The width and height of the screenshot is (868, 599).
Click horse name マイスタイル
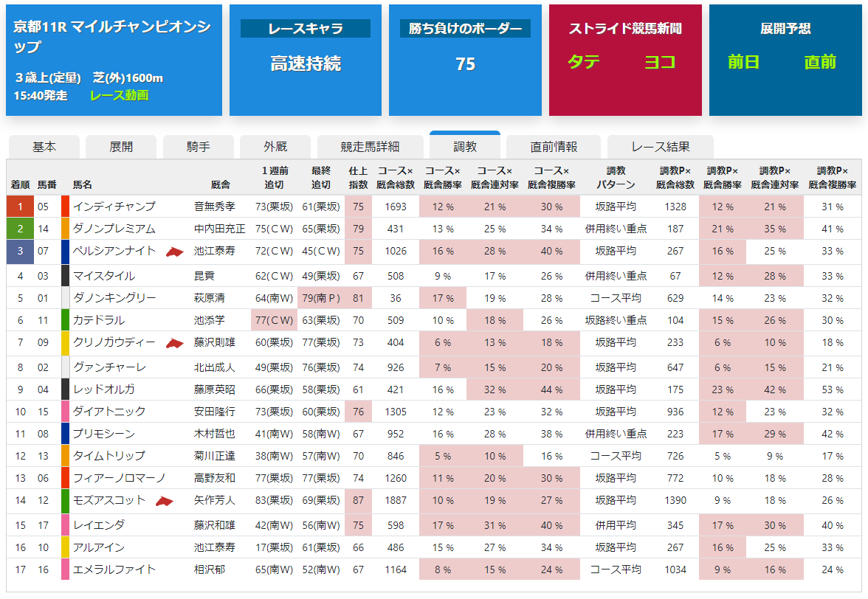click(104, 275)
